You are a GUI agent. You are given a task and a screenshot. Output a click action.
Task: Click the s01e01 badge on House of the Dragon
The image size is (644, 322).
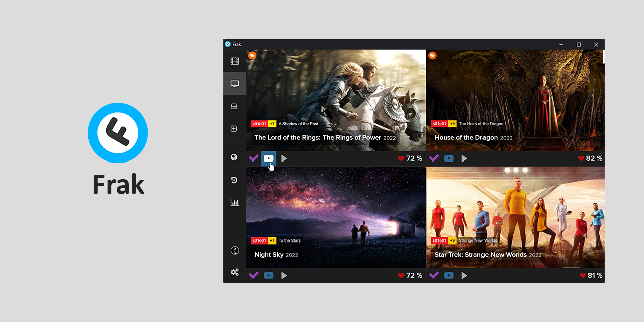tap(439, 124)
